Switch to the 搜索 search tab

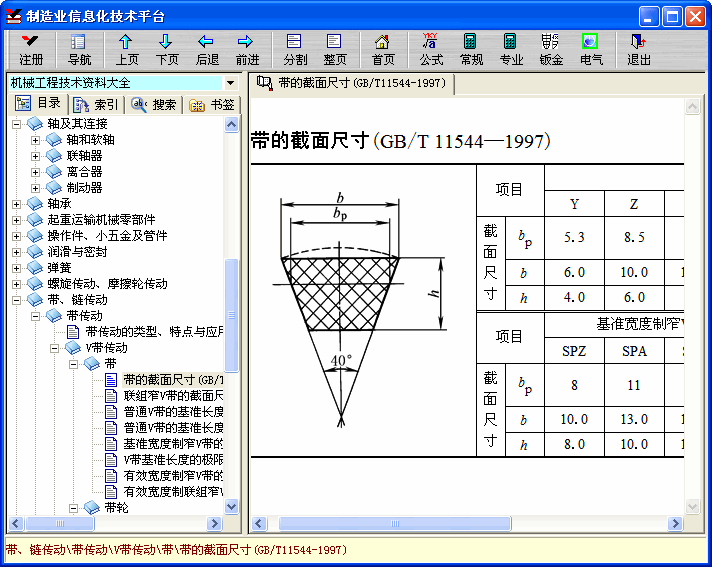pos(154,105)
